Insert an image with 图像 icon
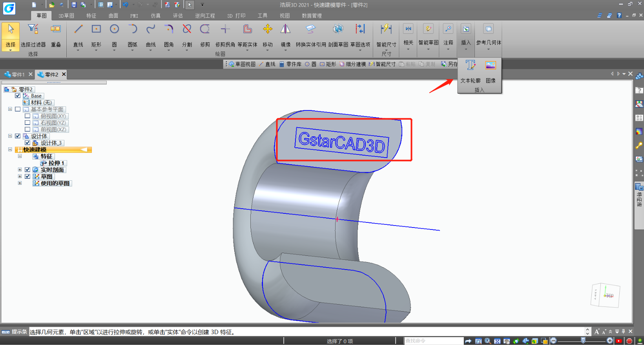Image resolution: width=644 pixels, height=345 pixels. 491,66
